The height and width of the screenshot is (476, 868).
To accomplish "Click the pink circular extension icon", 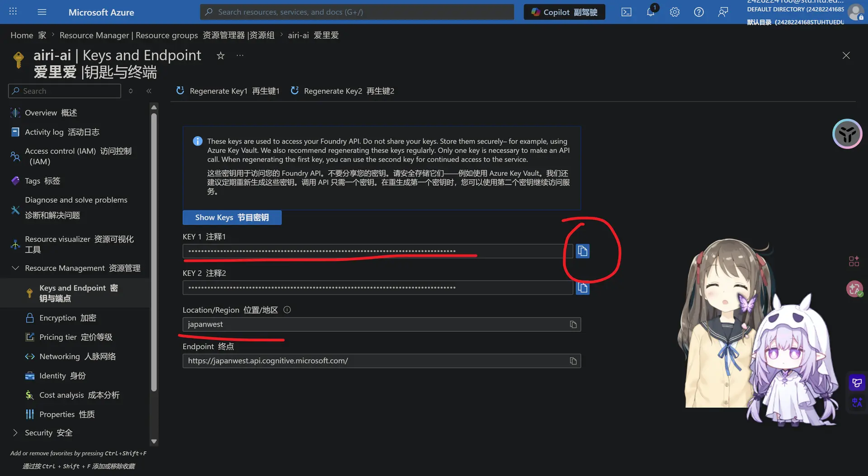I will pyautogui.click(x=854, y=289).
